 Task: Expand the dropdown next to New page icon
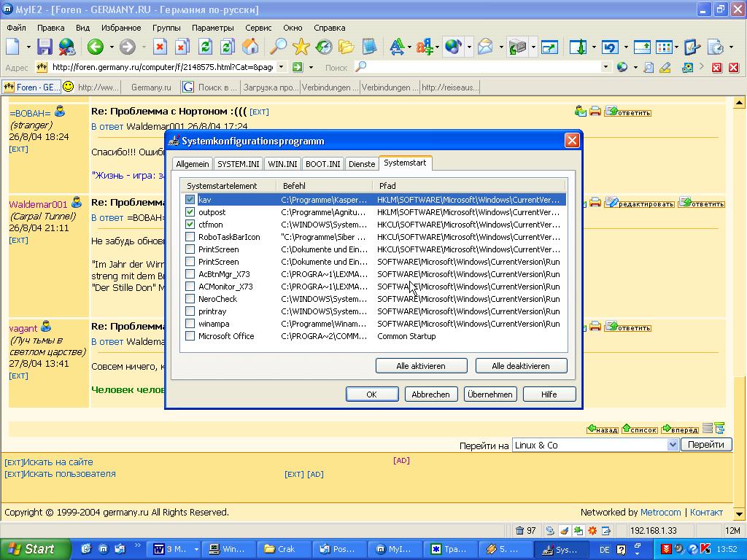click(28, 47)
